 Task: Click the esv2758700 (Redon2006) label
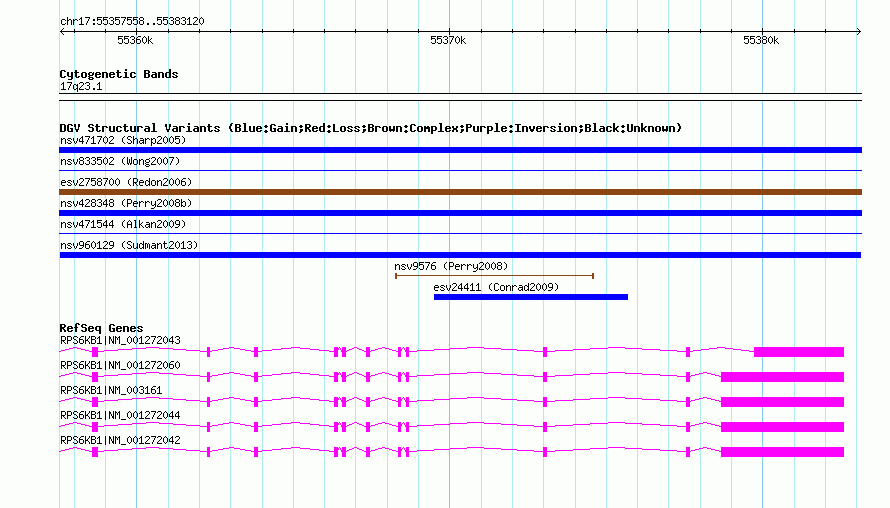[126, 182]
